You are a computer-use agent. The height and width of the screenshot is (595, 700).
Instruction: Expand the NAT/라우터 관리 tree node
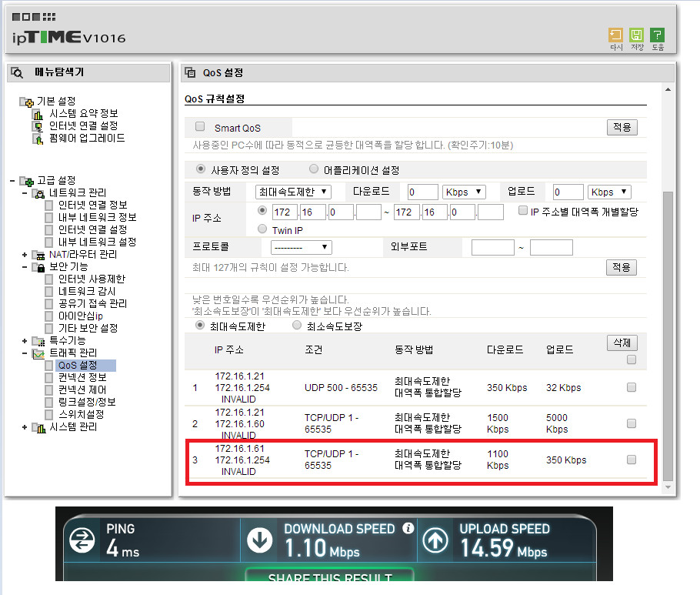click(x=25, y=255)
